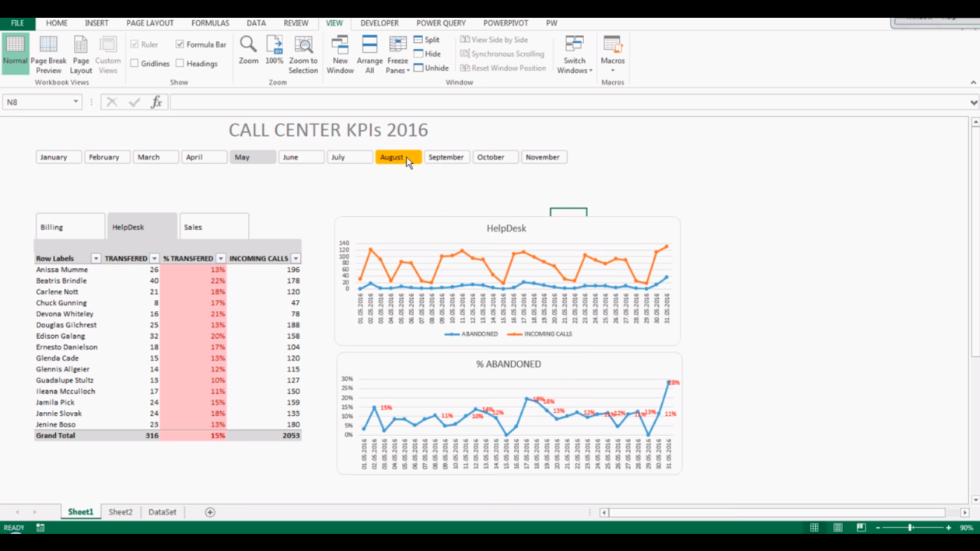Click the Name Box showing N8
Image resolution: width=980 pixels, height=551 pixels.
(x=37, y=102)
